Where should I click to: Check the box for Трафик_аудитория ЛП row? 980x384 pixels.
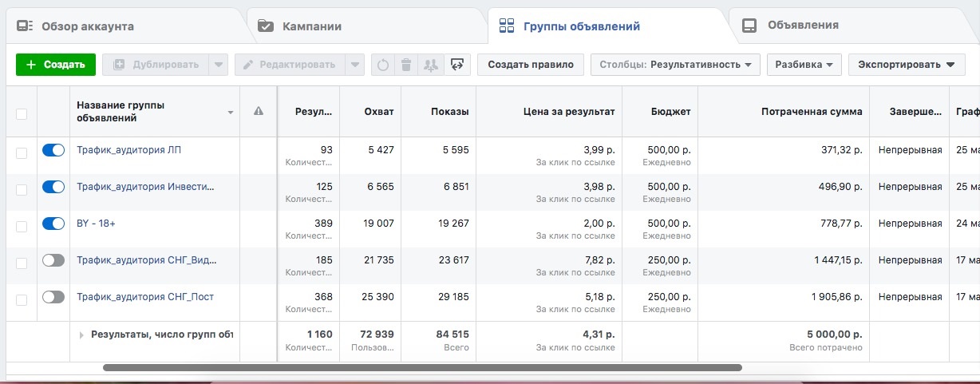[x=22, y=153]
